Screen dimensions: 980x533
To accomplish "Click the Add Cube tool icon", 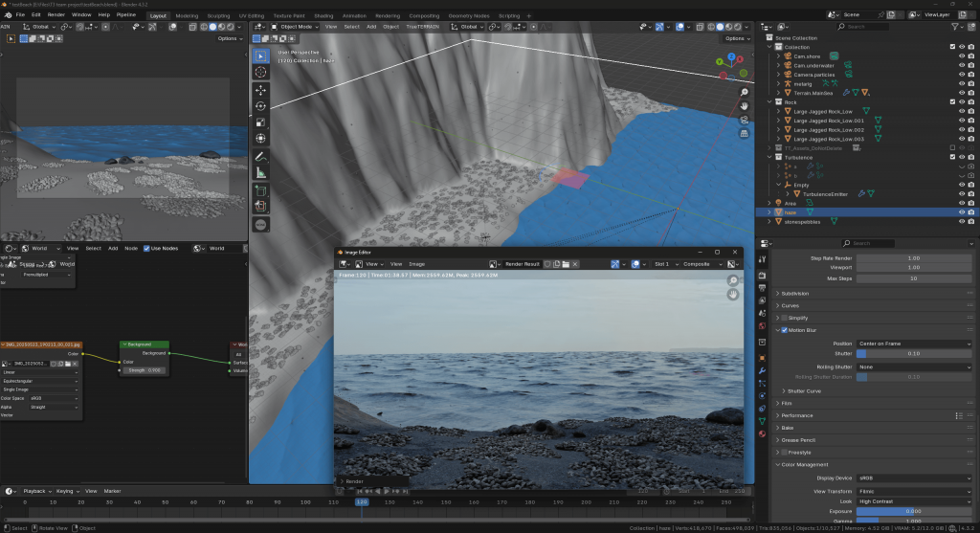I will (260, 190).
